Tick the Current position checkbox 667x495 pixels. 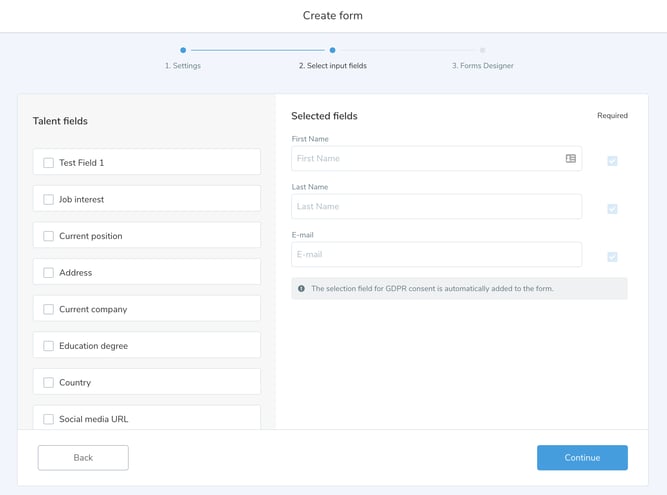click(48, 236)
